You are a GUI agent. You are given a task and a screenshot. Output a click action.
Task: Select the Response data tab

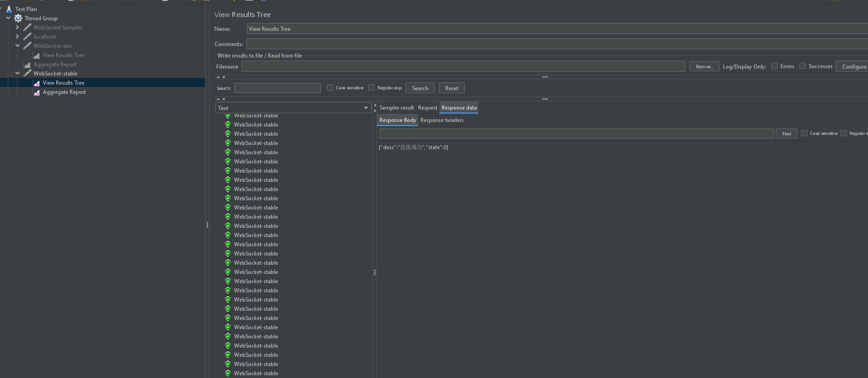click(459, 108)
